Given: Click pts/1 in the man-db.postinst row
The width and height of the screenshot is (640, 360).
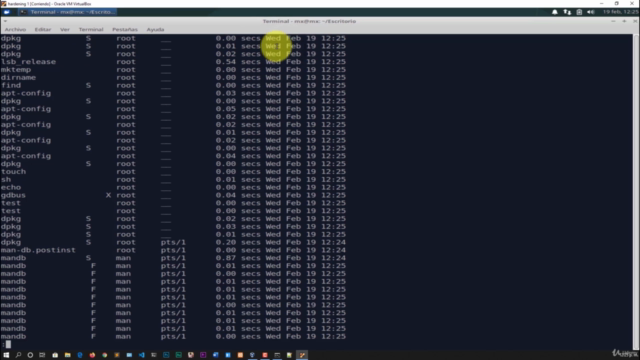Looking at the screenshot, I should coord(173,250).
